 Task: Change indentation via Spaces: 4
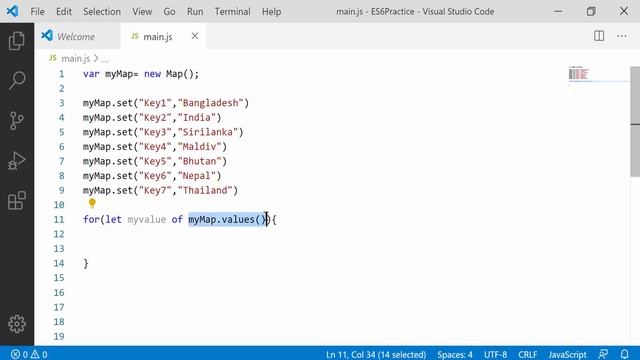coord(455,354)
